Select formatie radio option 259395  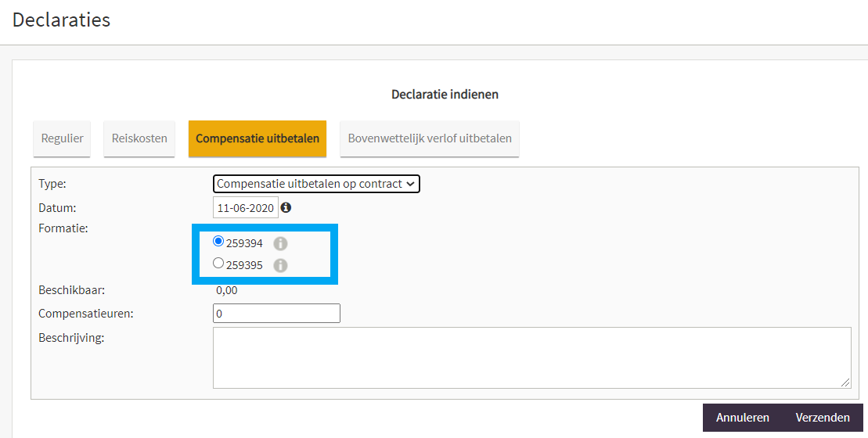218,264
